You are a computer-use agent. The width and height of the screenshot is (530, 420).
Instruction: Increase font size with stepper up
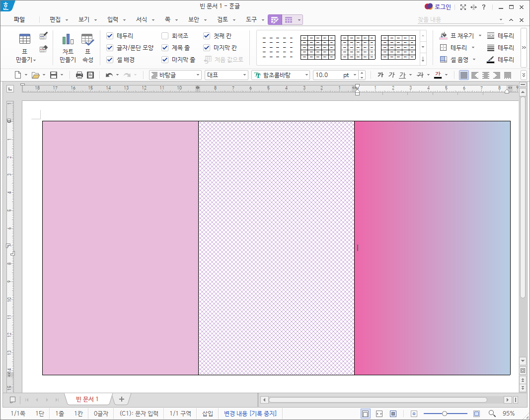pyautogui.click(x=362, y=73)
